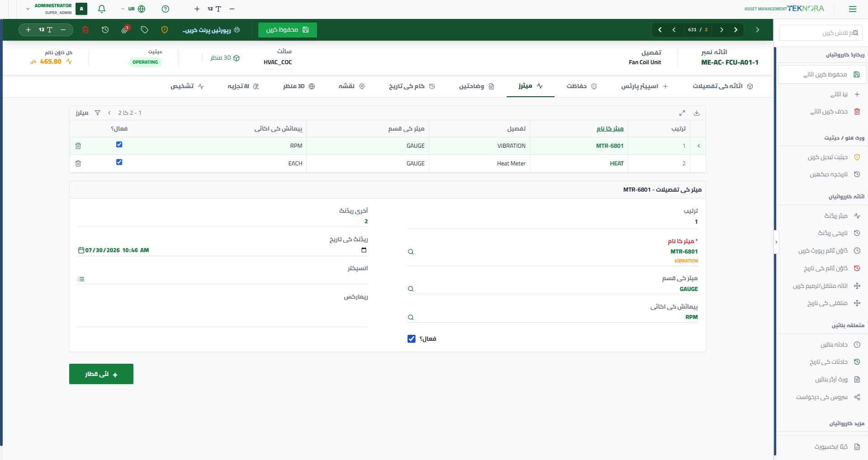This screenshot has height=460, width=868.
Task: Filter the meters table
Action: coord(97,113)
